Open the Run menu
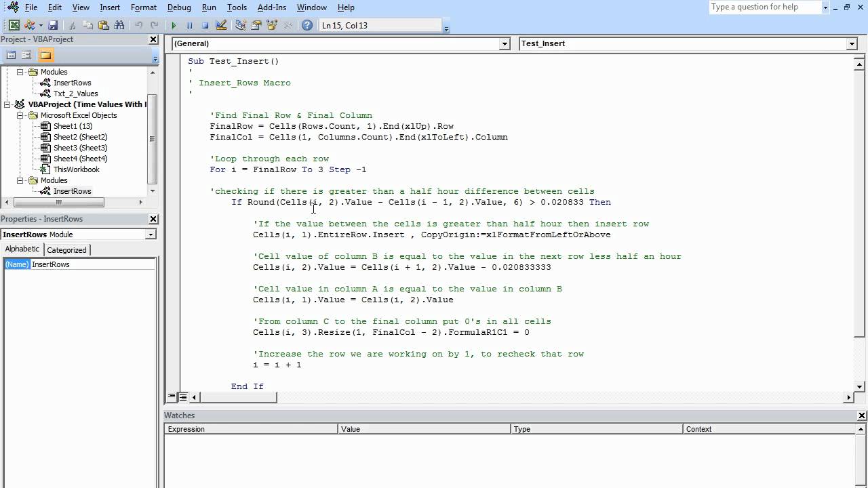The width and height of the screenshot is (868, 488). (x=209, y=7)
